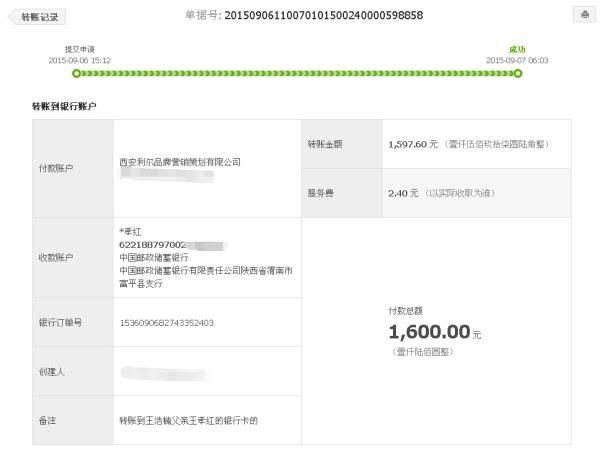Click the 成功 status label

pos(517,49)
